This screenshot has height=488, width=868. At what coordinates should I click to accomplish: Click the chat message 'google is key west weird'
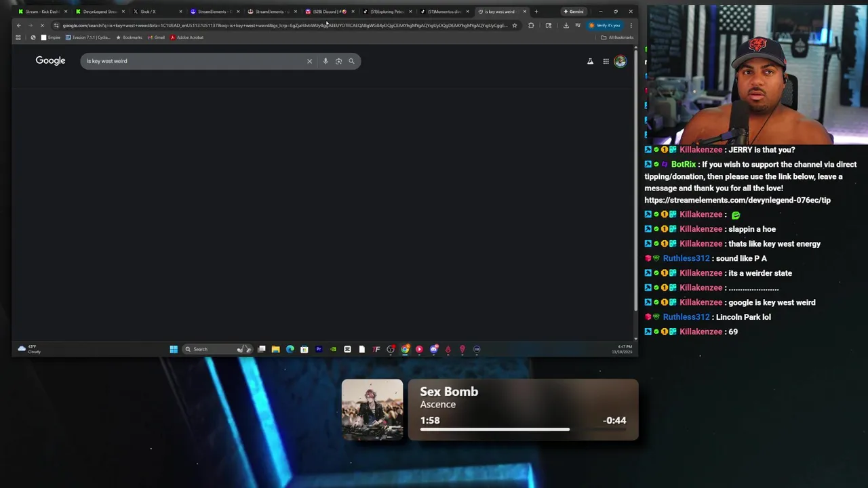772,302
